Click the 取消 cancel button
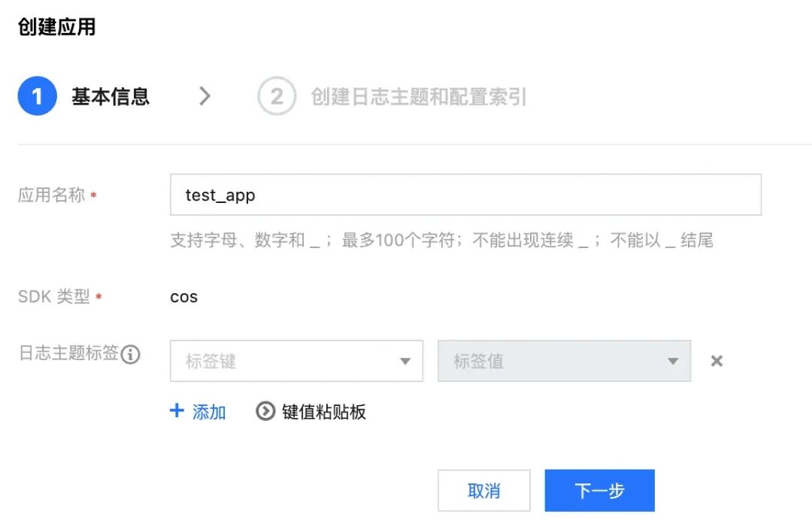The image size is (812, 530). (484, 490)
